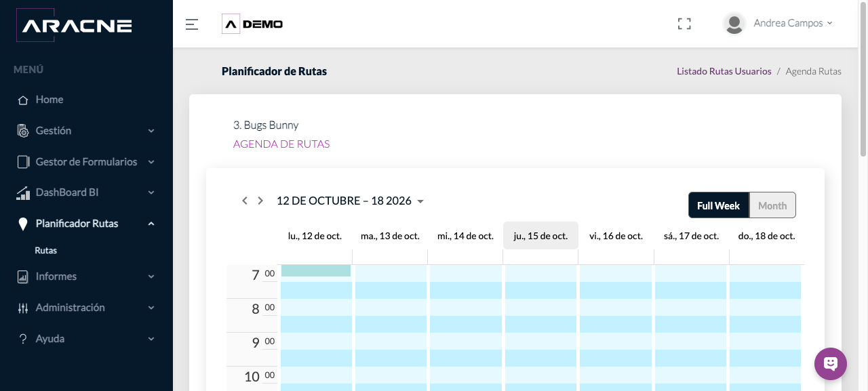Select the Rutas submenu item
Viewport: 868px width, 391px height.
[x=45, y=250]
